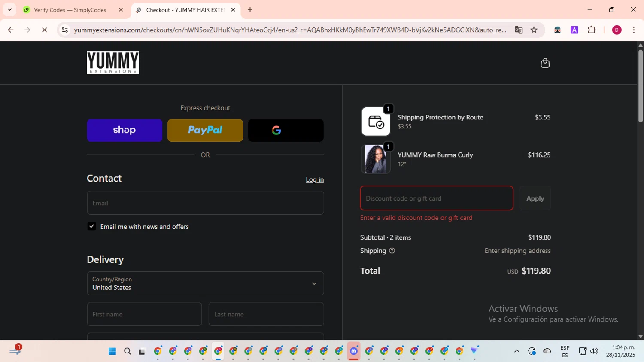Open the Country/Region dropdown
Viewport: 644px width, 362px height.
[205, 283]
